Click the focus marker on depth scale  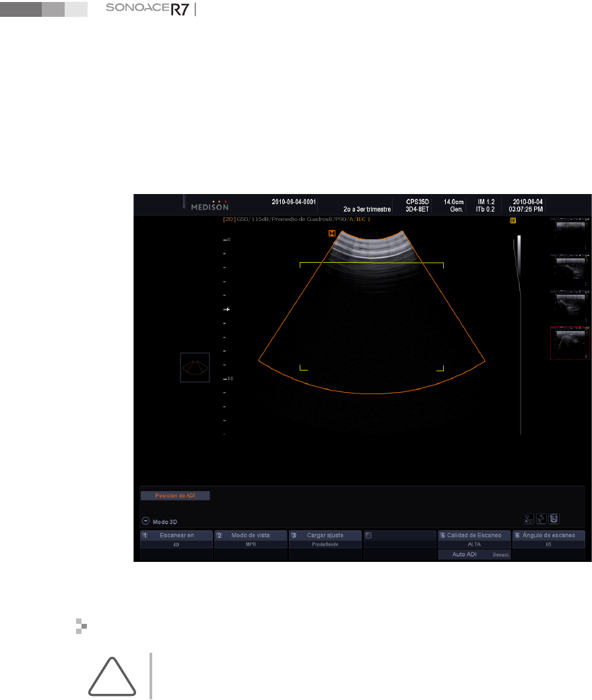point(228,309)
